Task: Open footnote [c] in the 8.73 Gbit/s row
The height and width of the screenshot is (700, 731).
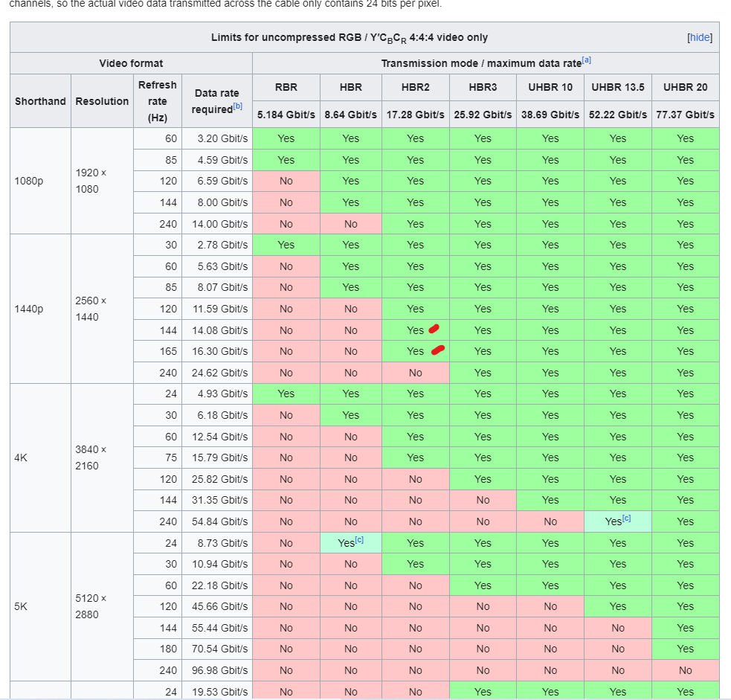Action: [359, 539]
